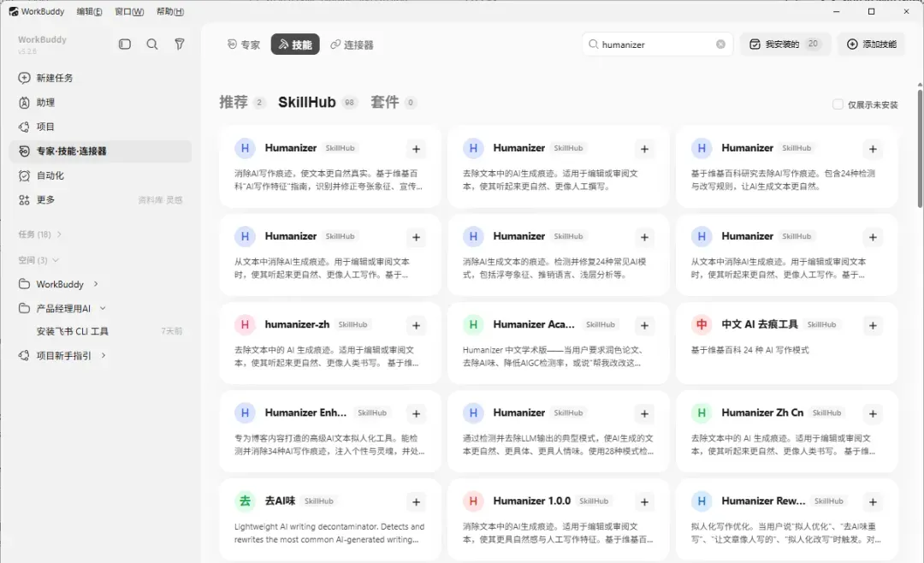Image resolution: width=924 pixels, height=563 pixels.
Task: Toggle the sidebar panel icon
Action: click(124, 44)
